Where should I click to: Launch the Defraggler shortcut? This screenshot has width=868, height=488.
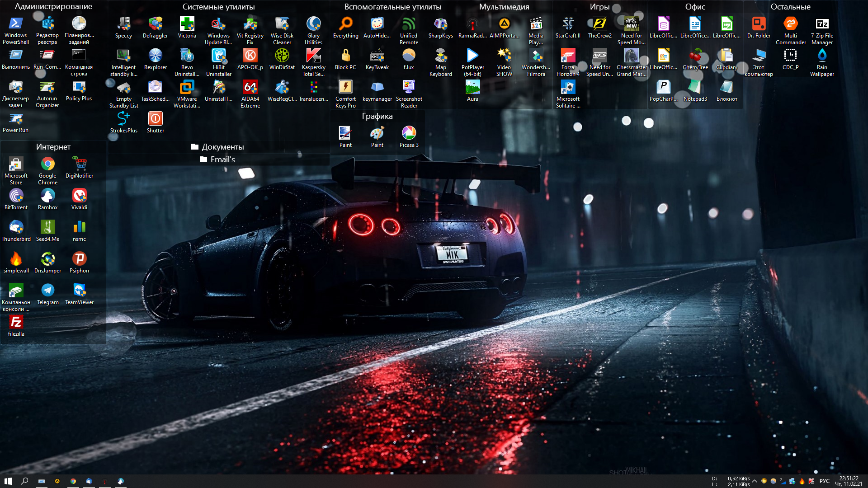point(155,28)
